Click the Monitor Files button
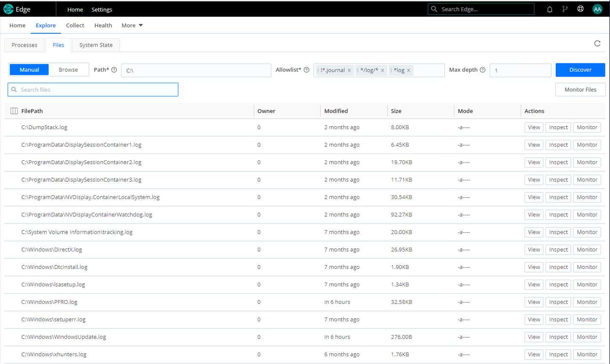610x364 pixels. click(580, 90)
